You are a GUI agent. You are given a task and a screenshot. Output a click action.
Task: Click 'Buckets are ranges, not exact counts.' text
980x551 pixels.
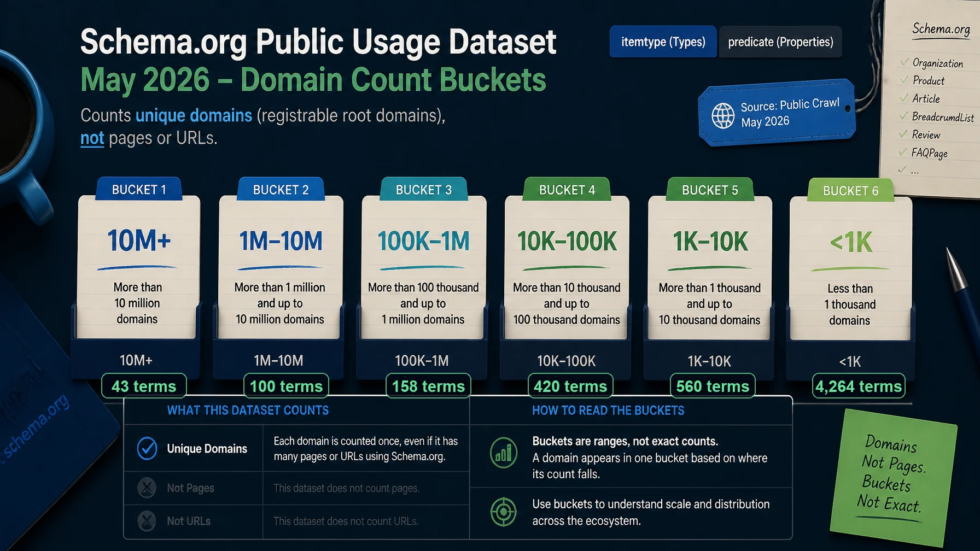[x=625, y=441]
